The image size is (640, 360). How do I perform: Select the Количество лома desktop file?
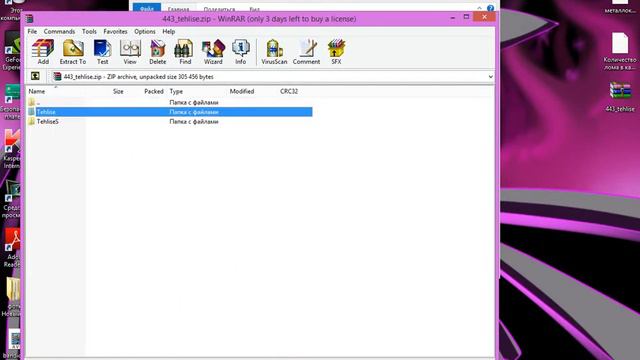(620, 51)
